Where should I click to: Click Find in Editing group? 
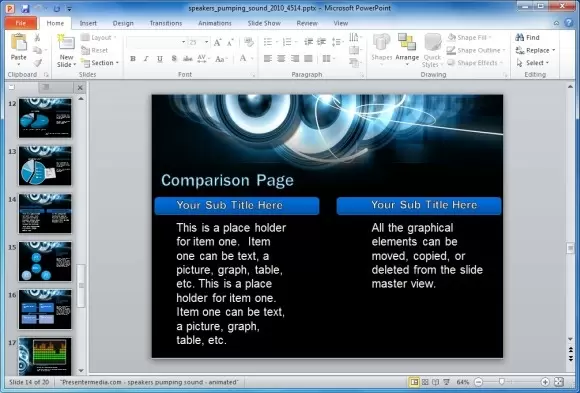[x=528, y=37]
